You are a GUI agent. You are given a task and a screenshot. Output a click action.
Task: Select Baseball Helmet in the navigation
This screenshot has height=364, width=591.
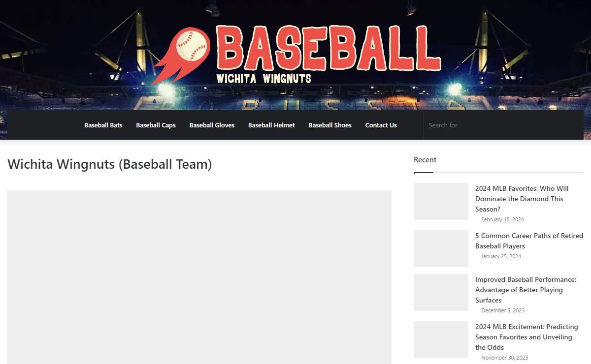(x=271, y=125)
